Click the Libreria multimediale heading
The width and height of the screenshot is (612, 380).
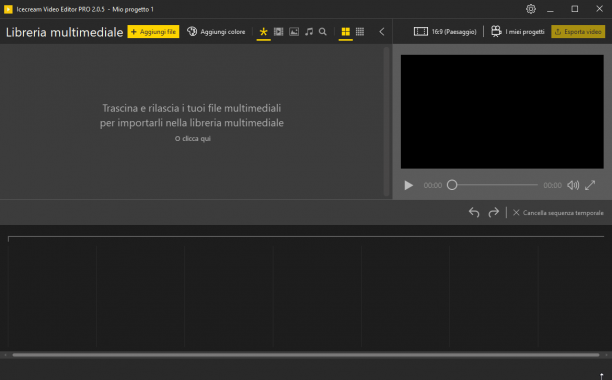64,32
